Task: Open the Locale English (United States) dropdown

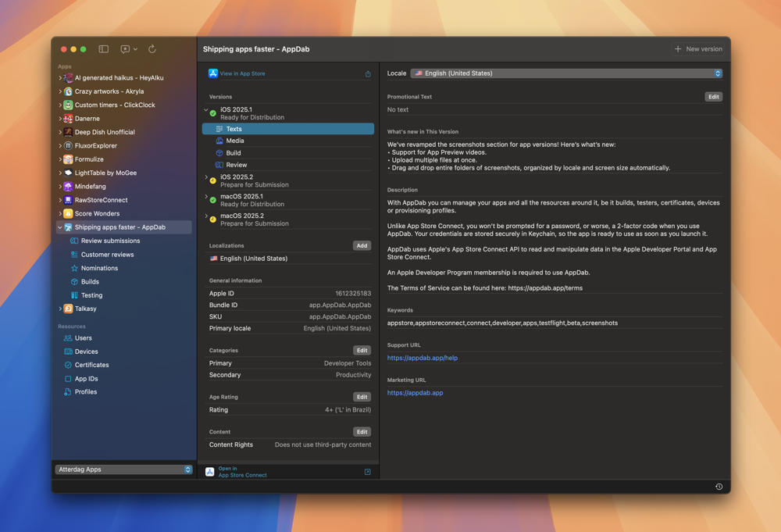Action: click(566, 73)
